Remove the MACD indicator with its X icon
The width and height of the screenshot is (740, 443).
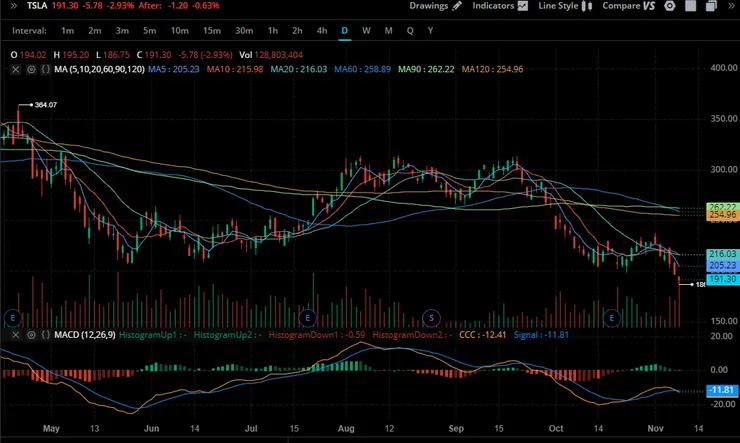[x=16, y=335]
